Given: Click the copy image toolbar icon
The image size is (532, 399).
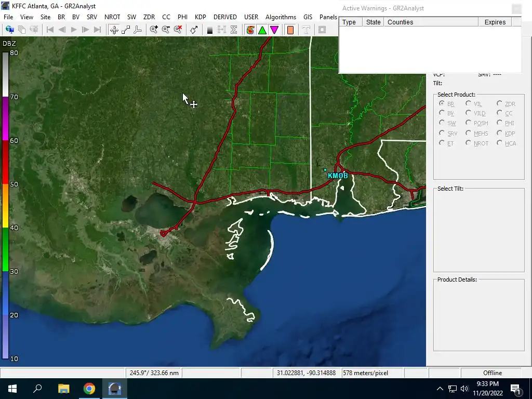Looking at the screenshot, I should [x=22, y=30].
